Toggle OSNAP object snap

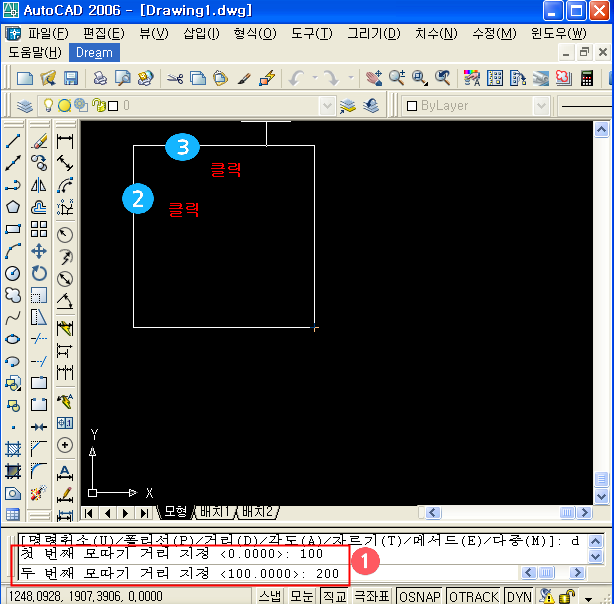[419, 596]
